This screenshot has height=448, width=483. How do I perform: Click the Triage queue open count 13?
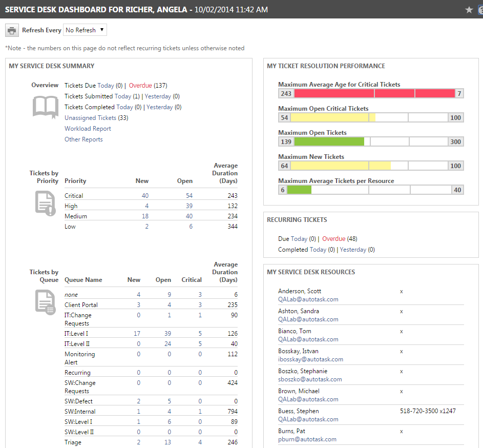pos(167,442)
